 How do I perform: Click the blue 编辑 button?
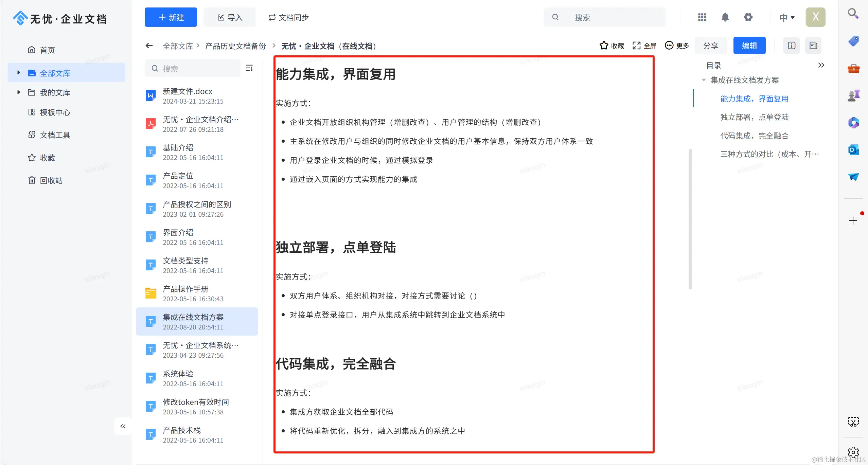click(749, 46)
